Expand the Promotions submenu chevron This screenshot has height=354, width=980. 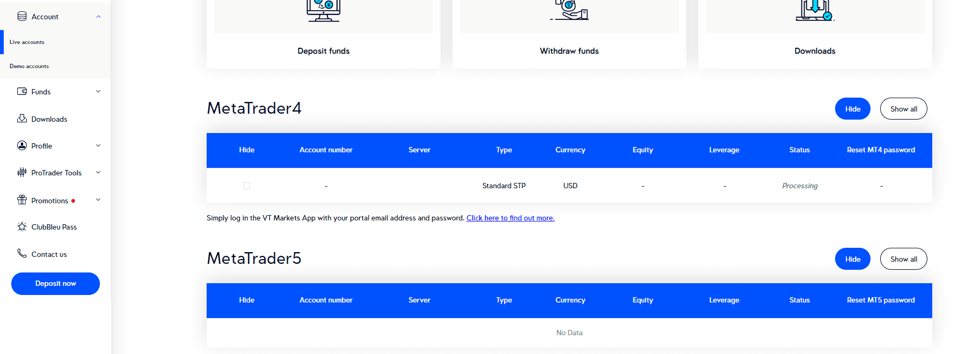(98, 200)
